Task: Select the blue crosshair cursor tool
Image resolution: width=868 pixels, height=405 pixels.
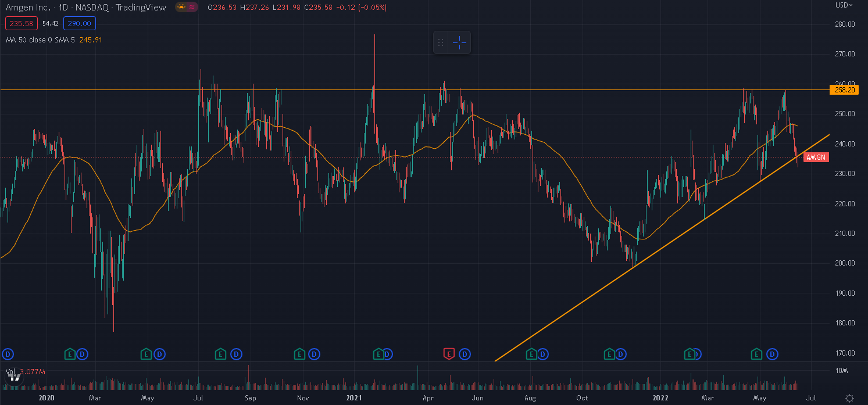Action: 459,42
